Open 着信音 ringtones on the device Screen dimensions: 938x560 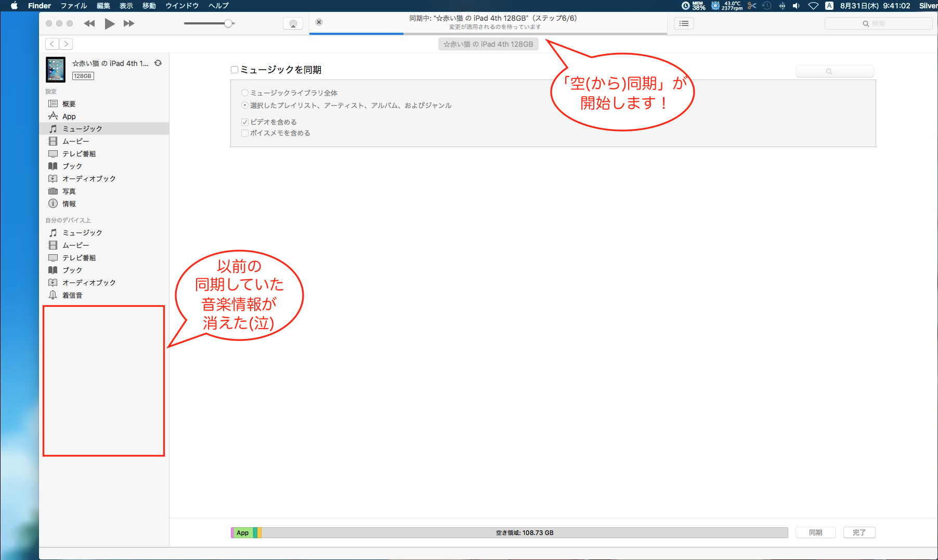pyautogui.click(x=104, y=295)
